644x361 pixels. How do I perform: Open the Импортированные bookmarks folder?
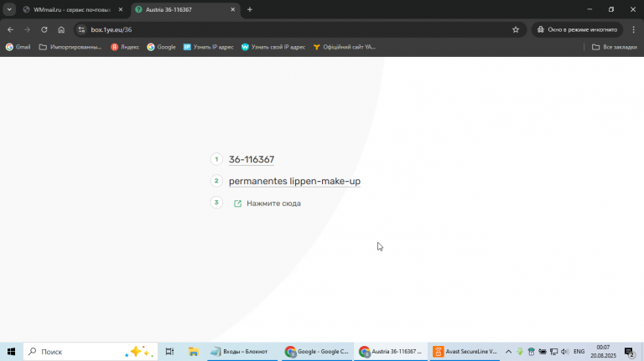(70, 47)
